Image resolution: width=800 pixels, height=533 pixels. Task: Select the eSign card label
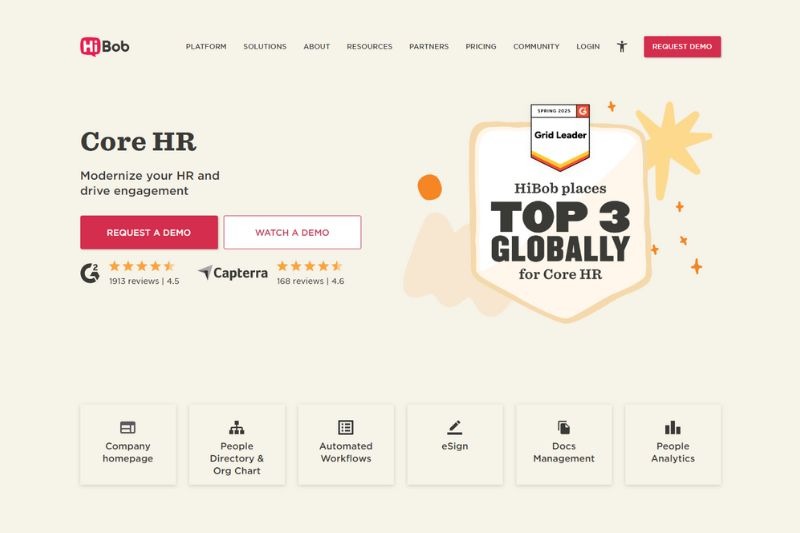coord(455,446)
